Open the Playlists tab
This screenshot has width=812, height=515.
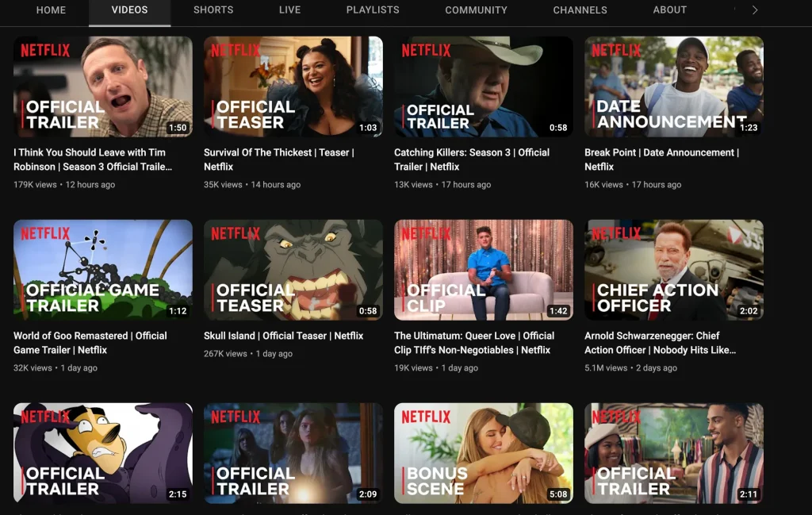pyautogui.click(x=373, y=10)
